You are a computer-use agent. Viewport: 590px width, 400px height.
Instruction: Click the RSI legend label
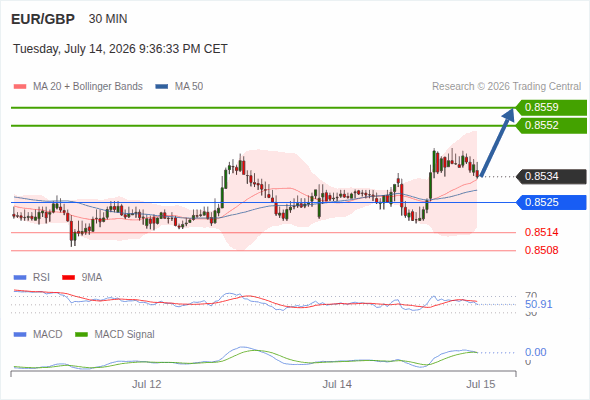click(x=41, y=278)
